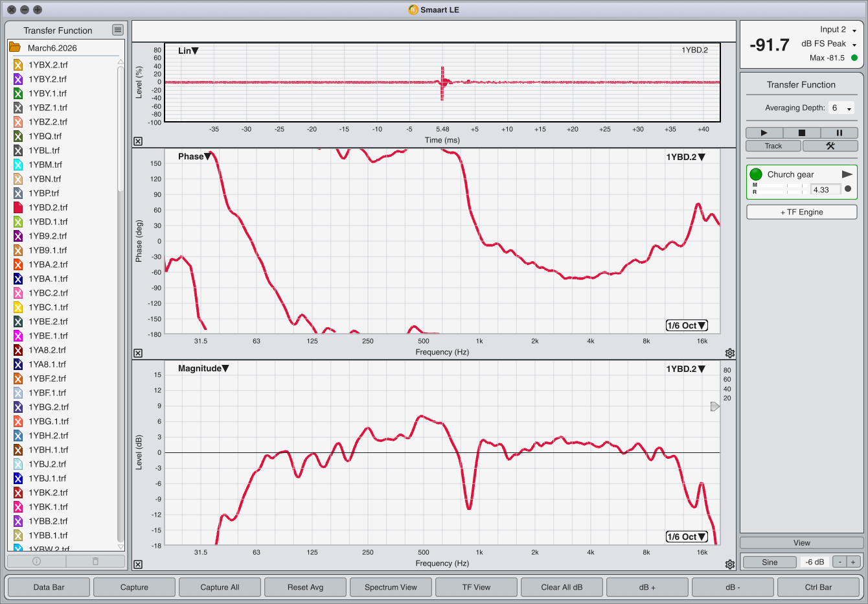Click Reset Avg button
This screenshot has height=604, width=868.
click(x=305, y=587)
